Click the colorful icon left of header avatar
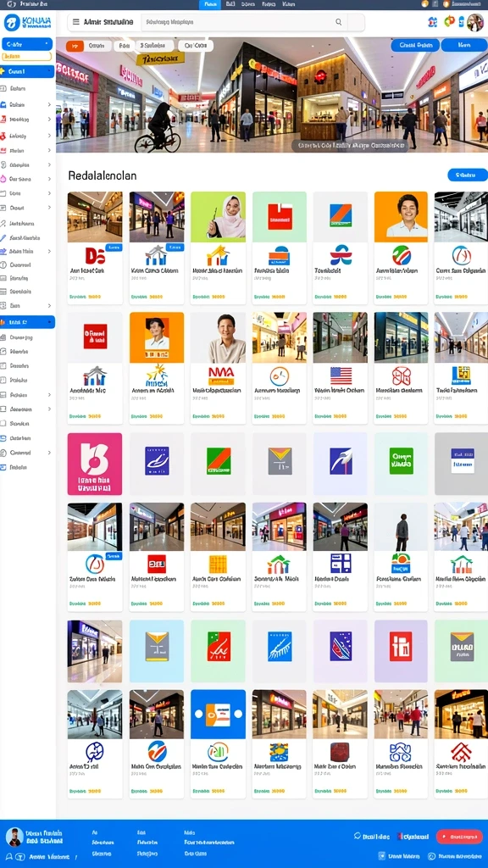 tap(450, 21)
